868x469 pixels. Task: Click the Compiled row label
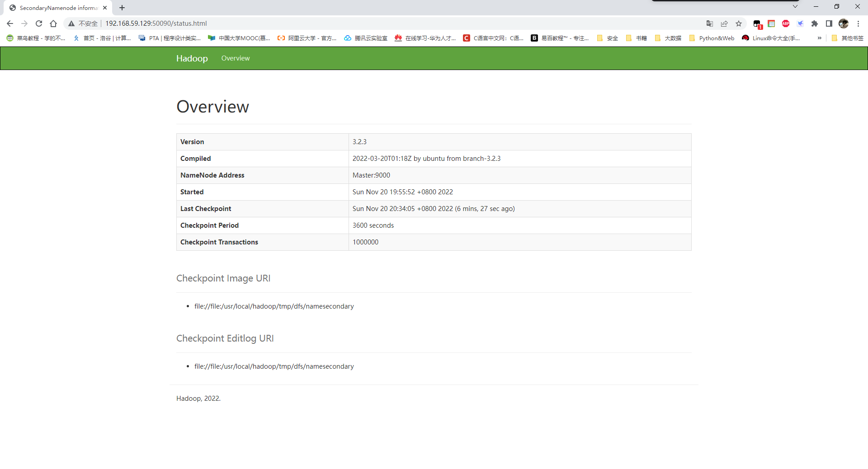tap(195, 159)
